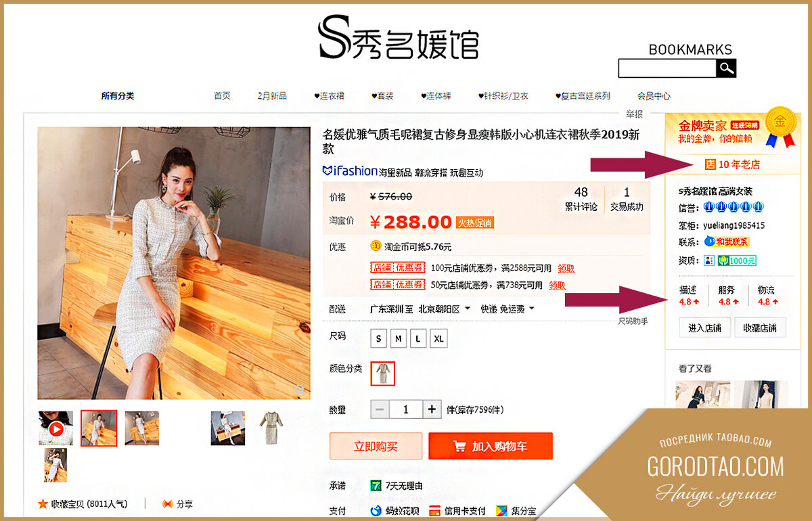Open the s秀名媛馆 高端女装 shop name link
This screenshot has width=812, height=521.
(715, 191)
